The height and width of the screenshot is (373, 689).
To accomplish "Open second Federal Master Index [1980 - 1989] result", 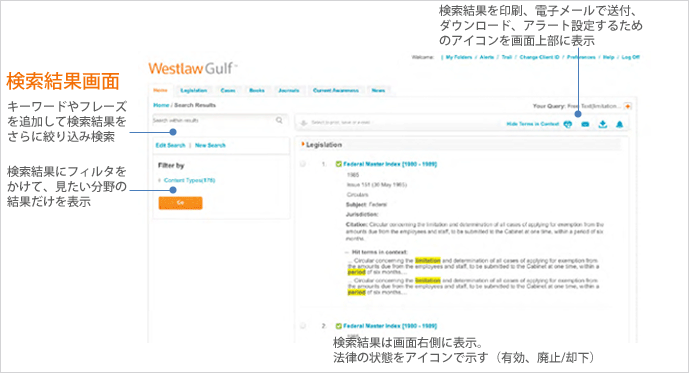I will 390,326.
